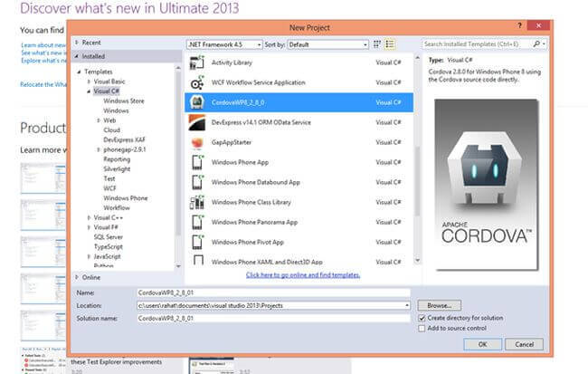
Task: Open the search options dropdown arrow
Action: coord(544,44)
